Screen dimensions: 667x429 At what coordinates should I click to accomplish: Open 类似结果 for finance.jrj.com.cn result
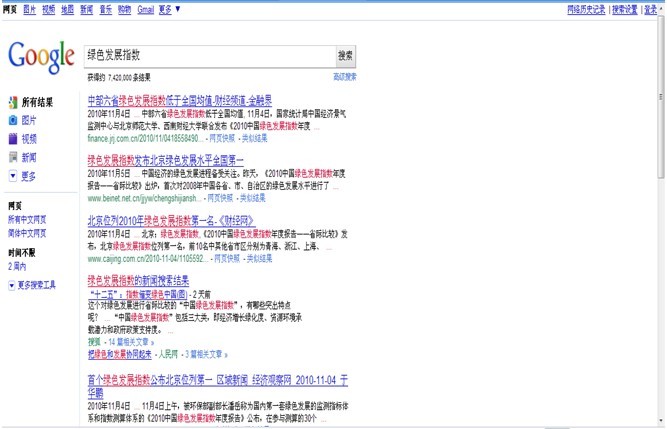(x=255, y=138)
